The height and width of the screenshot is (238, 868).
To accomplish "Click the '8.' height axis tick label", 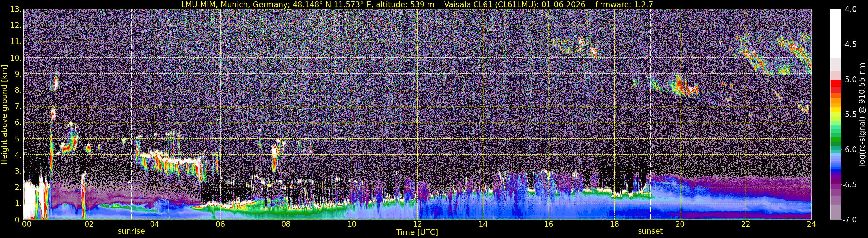I will (x=18, y=90).
